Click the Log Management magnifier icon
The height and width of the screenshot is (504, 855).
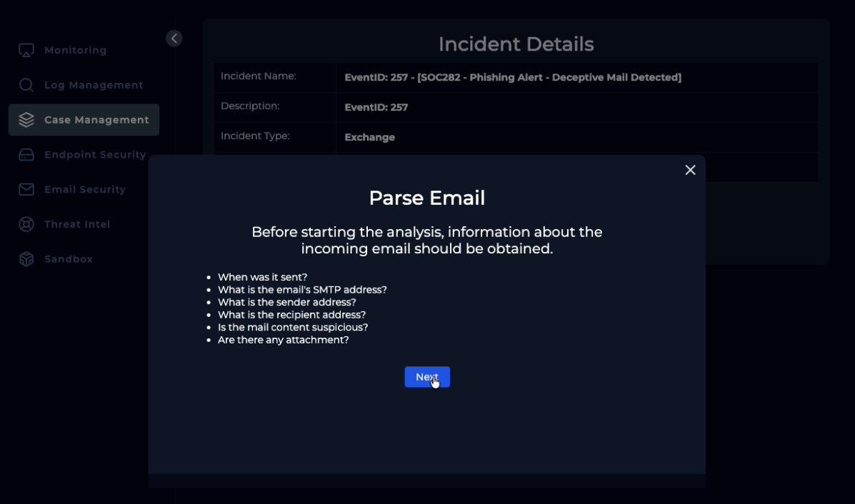(26, 85)
